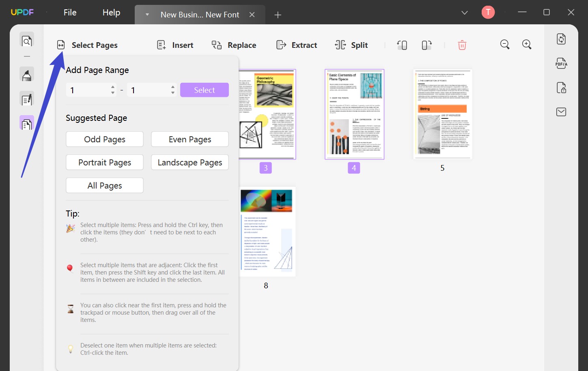The width and height of the screenshot is (588, 371).
Task: Click the Insert page icon
Action: 162,45
